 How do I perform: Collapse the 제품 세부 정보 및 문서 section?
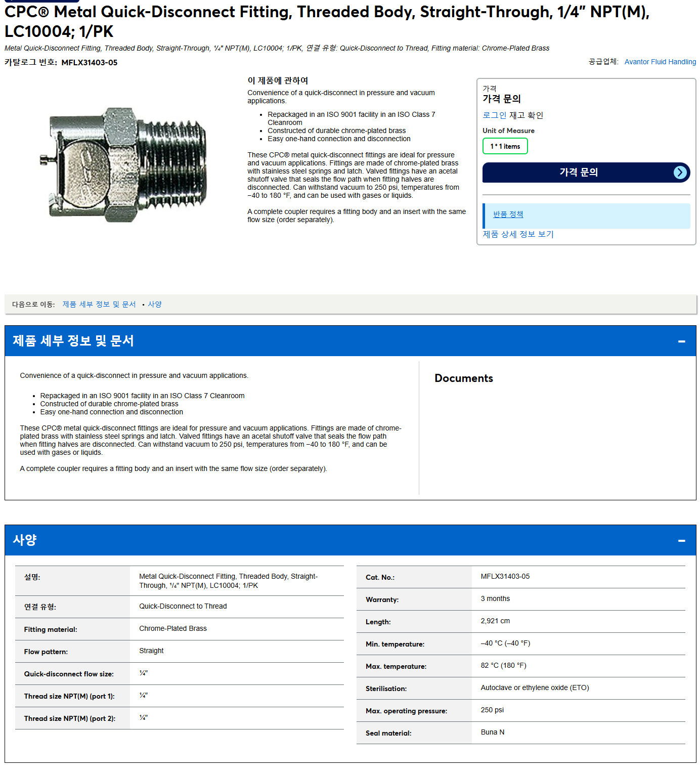681,341
